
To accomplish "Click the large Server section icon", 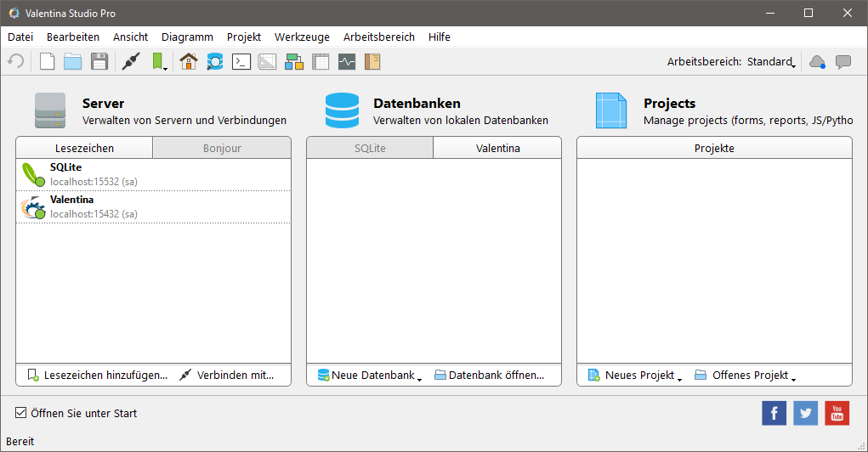I will pos(50,110).
